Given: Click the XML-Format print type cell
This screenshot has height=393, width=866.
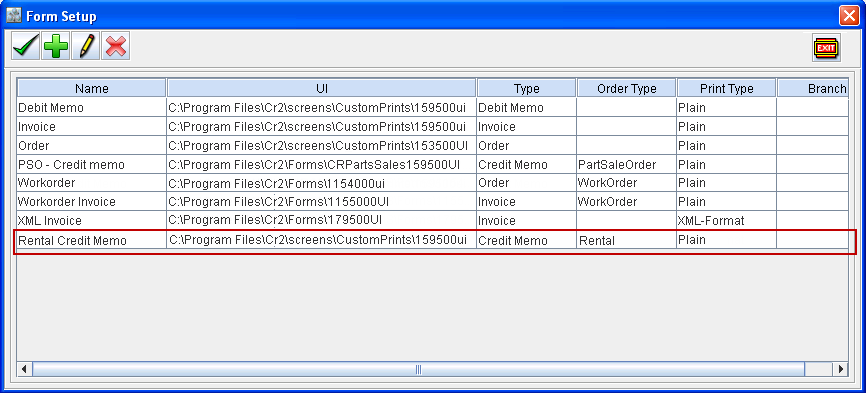Looking at the screenshot, I should click(x=727, y=220).
